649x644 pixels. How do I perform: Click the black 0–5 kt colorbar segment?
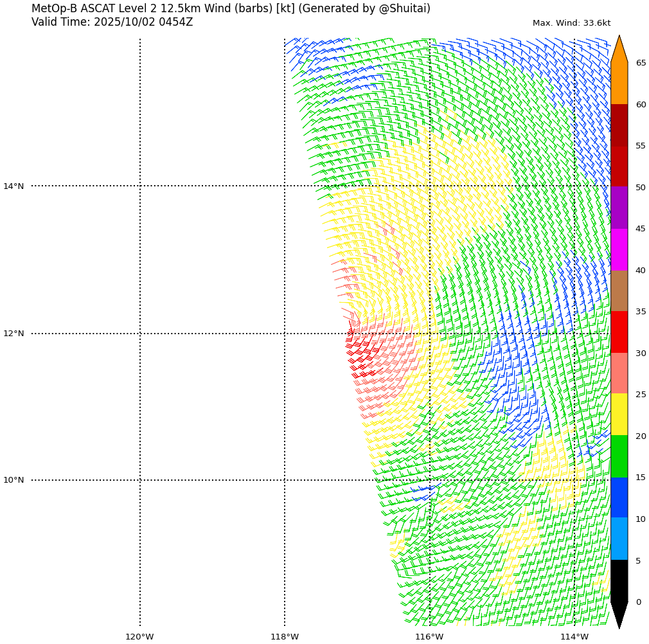point(619,580)
